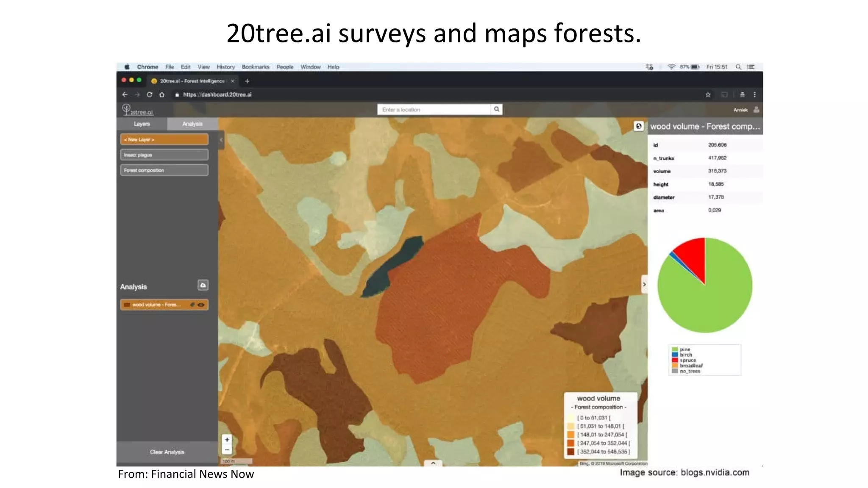The image size is (868, 488).
Task: Click the brown color swatch on wood volume row
Action: tap(127, 305)
